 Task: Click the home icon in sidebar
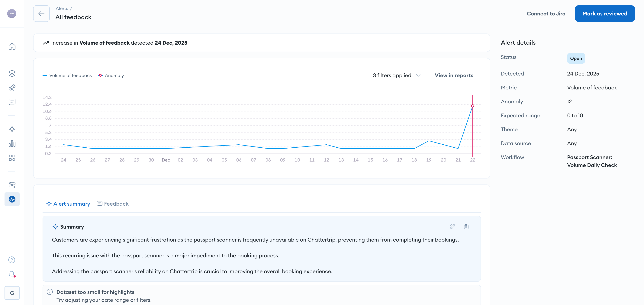pos(12,47)
